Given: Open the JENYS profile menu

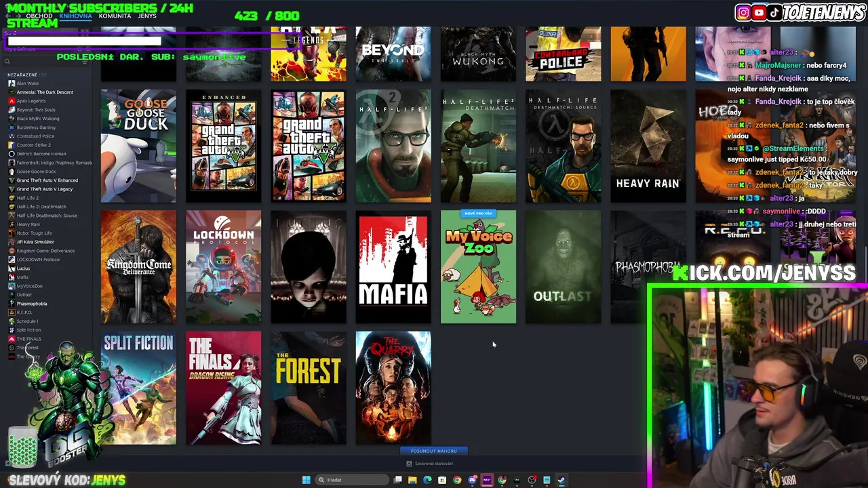Looking at the screenshot, I should (x=146, y=16).
